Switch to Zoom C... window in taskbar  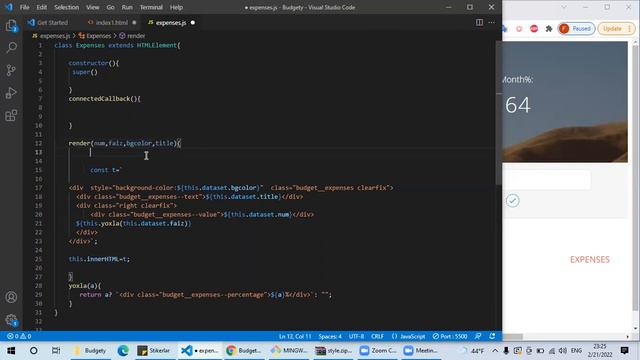378,351
